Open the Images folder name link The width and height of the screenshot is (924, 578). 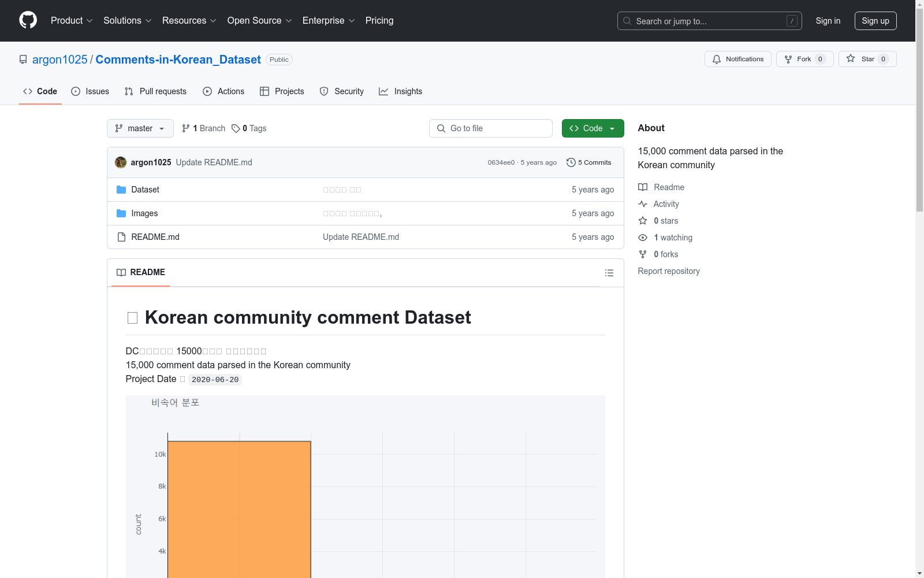(144, 213)
